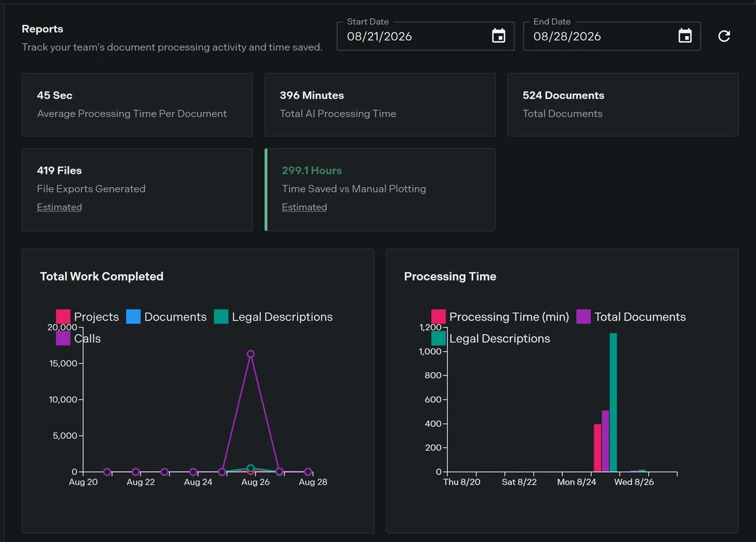
Task: Click Estimated link under File Exports Generated
Action: click(x=59, y=207)
